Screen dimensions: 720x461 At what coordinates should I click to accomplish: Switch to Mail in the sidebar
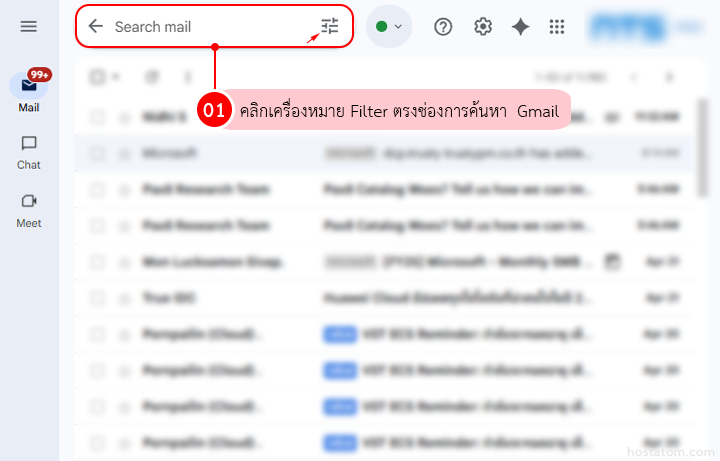coord(28,93)
